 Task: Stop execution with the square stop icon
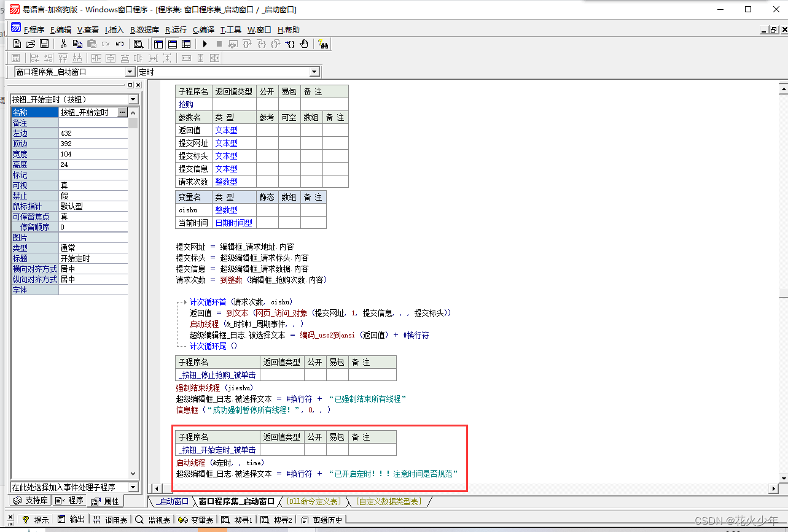point(219,44)
